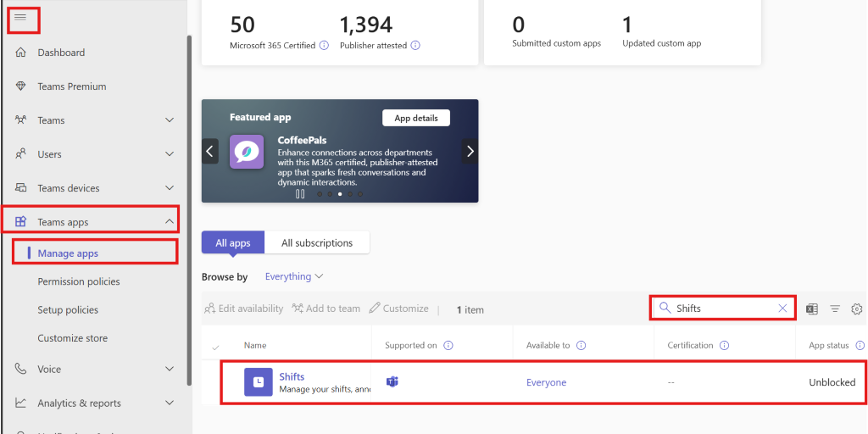Clear the Shifts search text
The image size is (868, 434).
782,309
